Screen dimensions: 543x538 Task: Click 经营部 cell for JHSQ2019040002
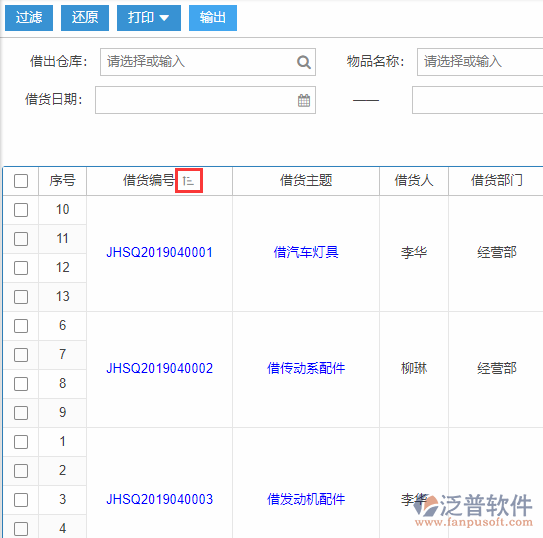tap(497, 368)
